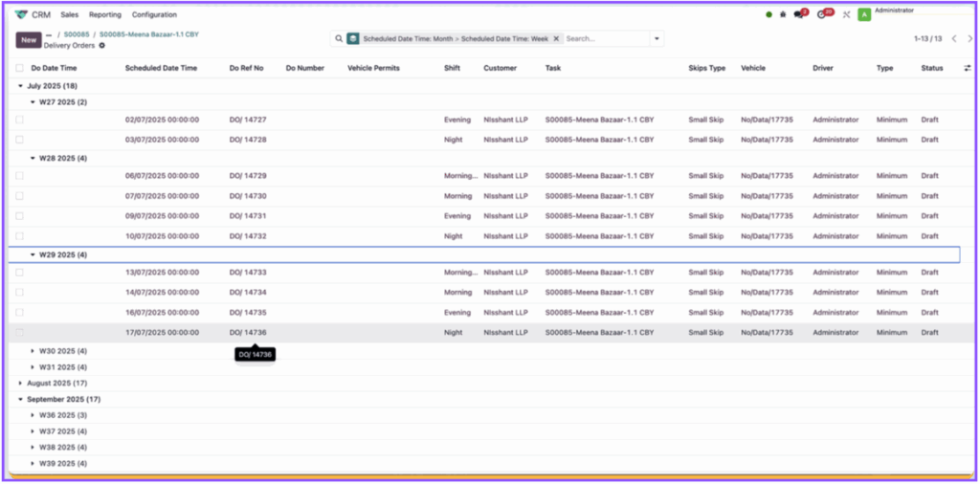Open the column settings adjust icon
The height and width of the screenshot is (484, 980).
(966, 69)
